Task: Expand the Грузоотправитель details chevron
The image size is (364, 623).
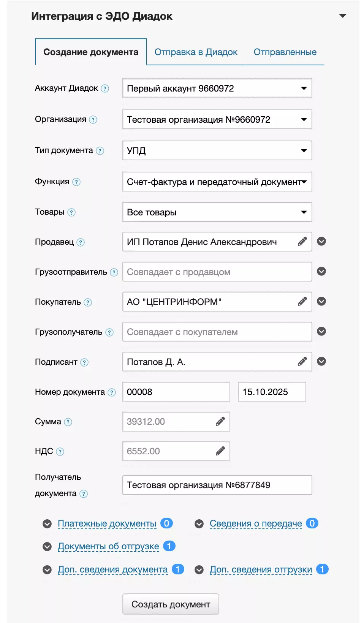Action: [x=321, y=271]
